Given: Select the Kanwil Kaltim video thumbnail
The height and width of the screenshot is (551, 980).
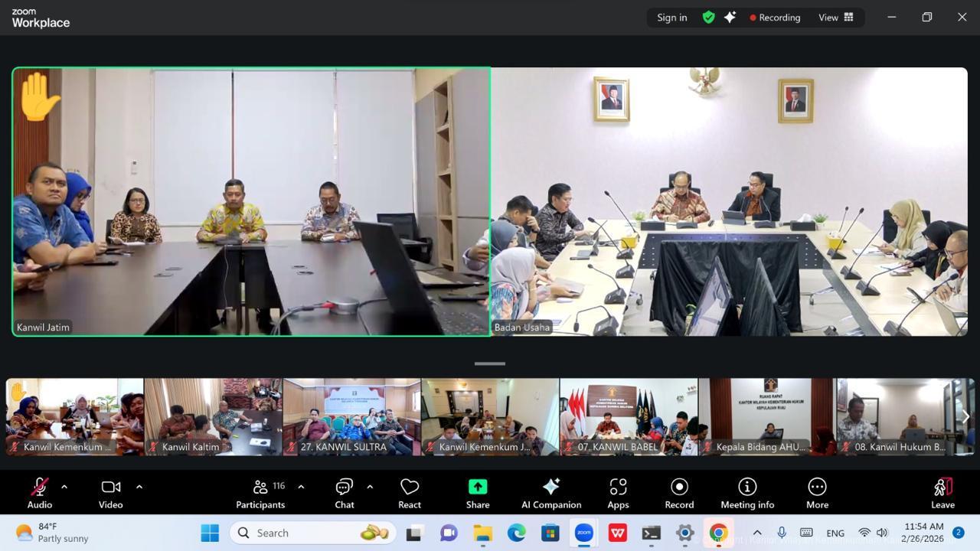Looking at the screenshot, I should pos(213,416).
